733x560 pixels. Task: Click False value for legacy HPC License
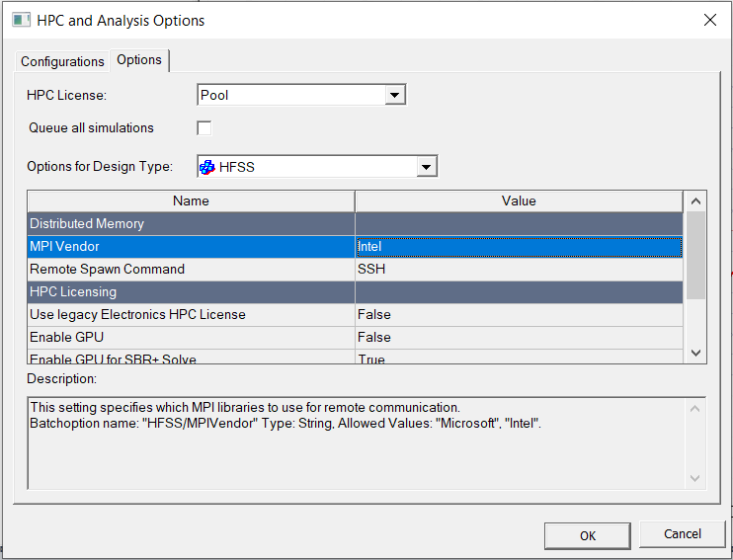click(x=519, y=315)
